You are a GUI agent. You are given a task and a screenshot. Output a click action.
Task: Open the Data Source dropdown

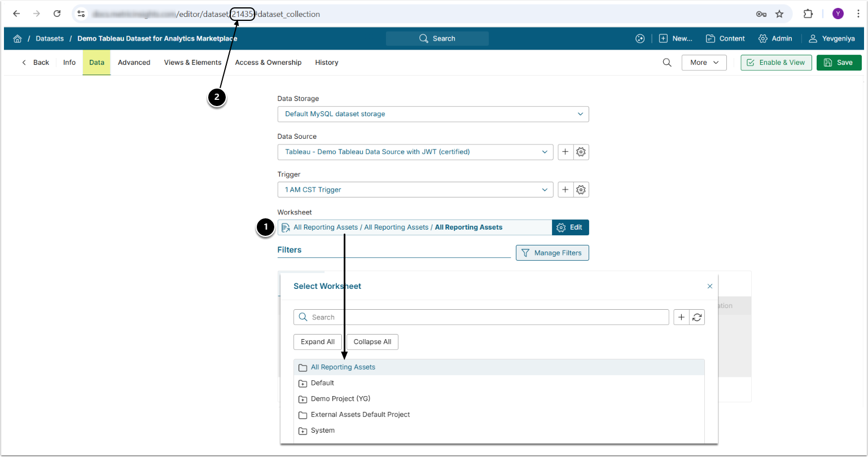click(415, 152)
